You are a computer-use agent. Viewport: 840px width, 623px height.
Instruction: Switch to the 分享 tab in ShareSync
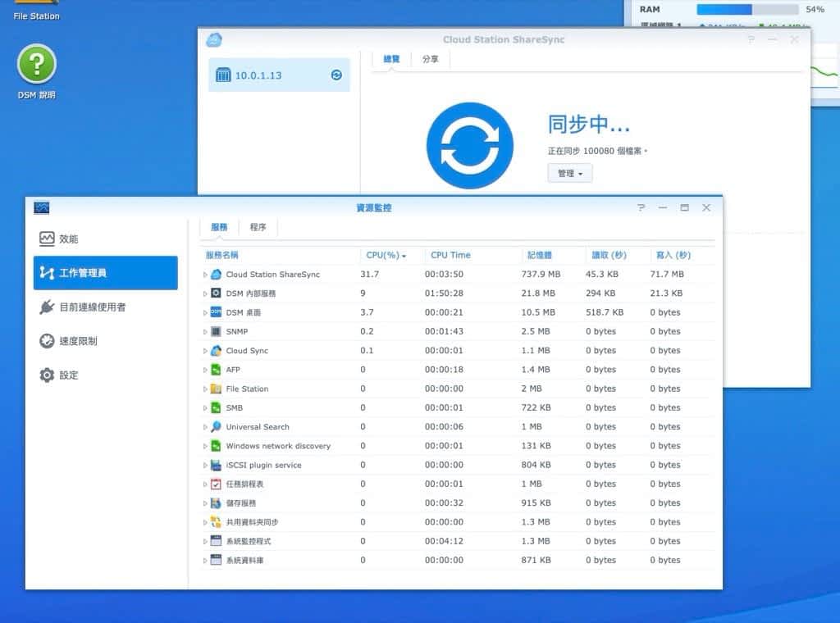[430, 59]
